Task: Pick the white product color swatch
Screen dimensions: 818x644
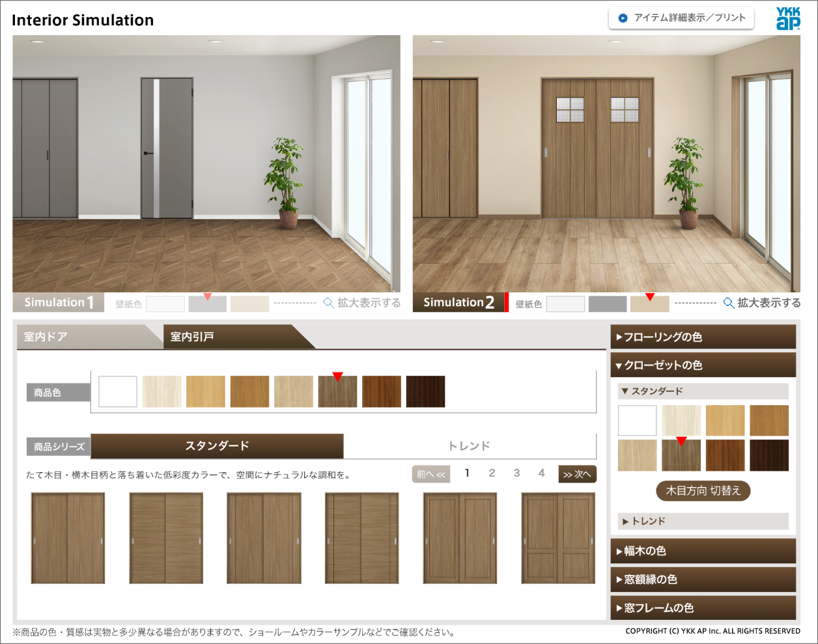Action: click(x=118, y=392)
